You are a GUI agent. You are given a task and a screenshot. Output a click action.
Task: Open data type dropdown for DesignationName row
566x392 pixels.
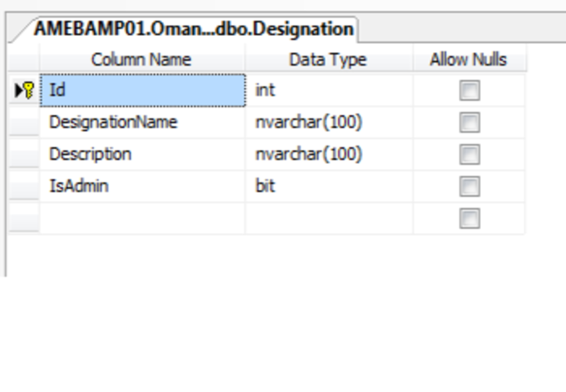[x=328, y=123]
